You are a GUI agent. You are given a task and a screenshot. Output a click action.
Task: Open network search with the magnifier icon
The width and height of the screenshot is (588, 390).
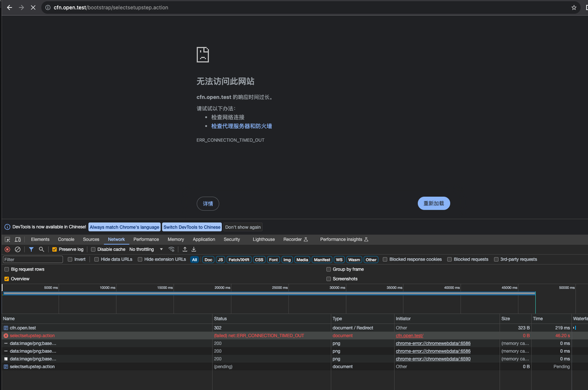click(41, 249)
